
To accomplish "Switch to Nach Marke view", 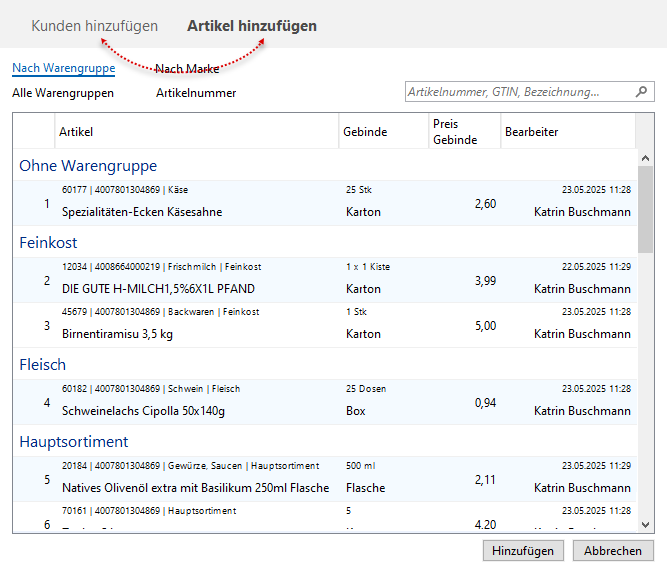I will 187,69.
